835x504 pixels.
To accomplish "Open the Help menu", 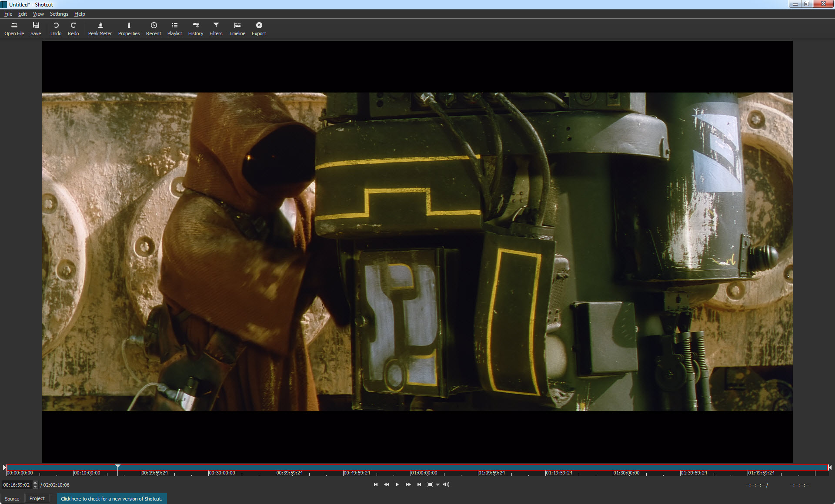I will pos(80,14).
